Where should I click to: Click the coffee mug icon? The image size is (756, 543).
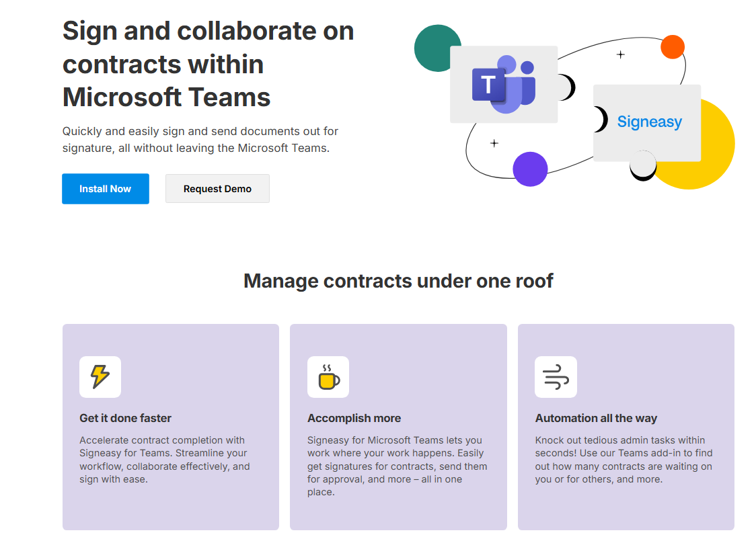click(x=328, y=377)
